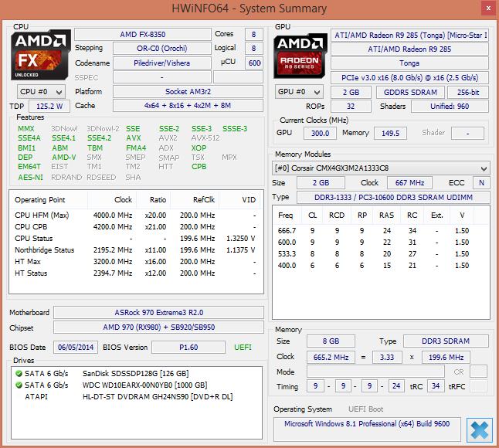The width and height of the screenshot is (499, 448).
Task: Click the AES-NI feature label
Action: pyautogui.click(x=30, y=177)
